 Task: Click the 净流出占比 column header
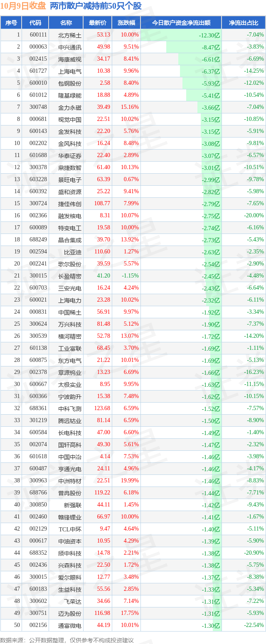(244, 23)
